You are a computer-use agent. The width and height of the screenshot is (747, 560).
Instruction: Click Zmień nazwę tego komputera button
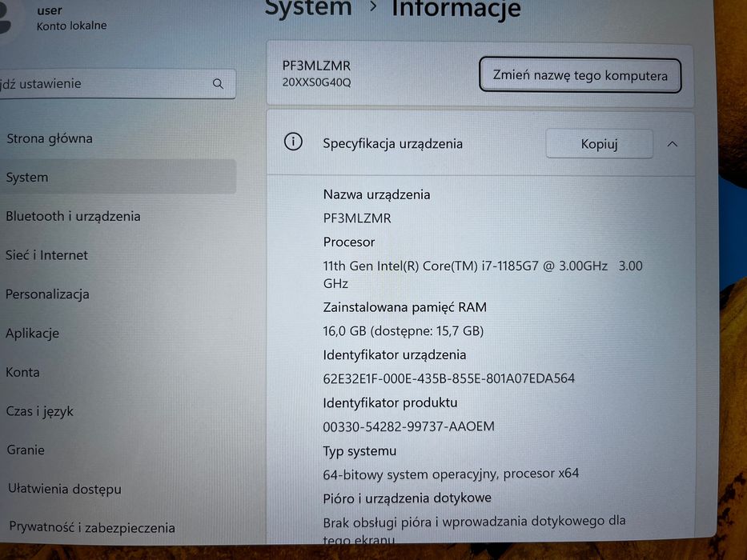[580, 75]
